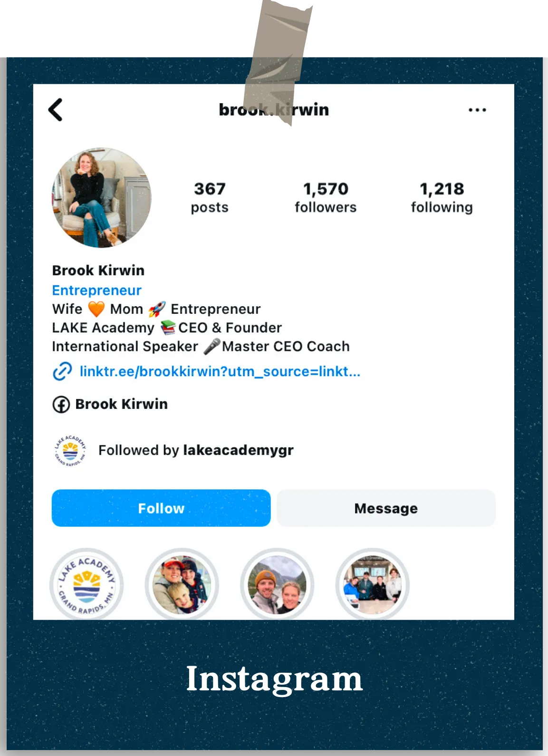Open the LAKE Academy logo story highlight

(87, 584)
